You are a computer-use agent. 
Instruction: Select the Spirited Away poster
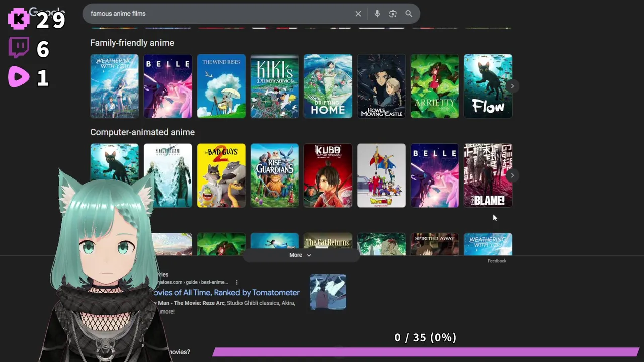434,244
